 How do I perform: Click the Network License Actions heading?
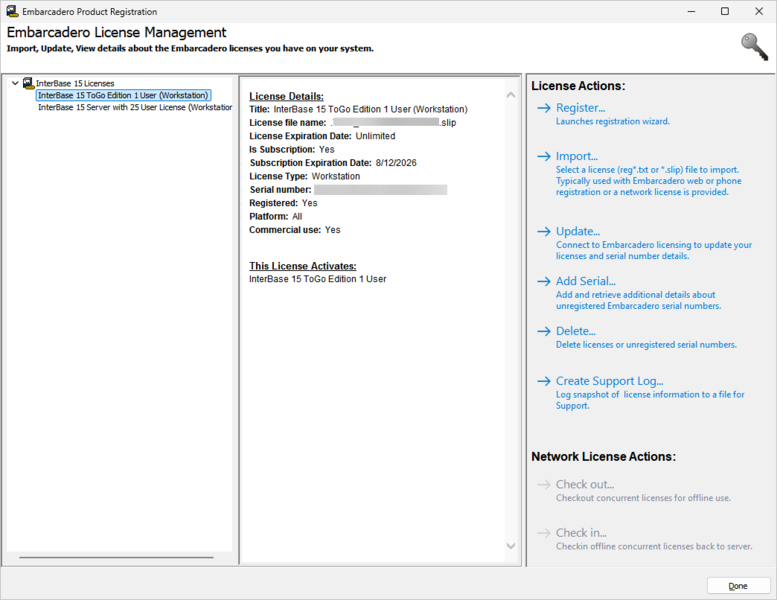(x=604, y=456)
